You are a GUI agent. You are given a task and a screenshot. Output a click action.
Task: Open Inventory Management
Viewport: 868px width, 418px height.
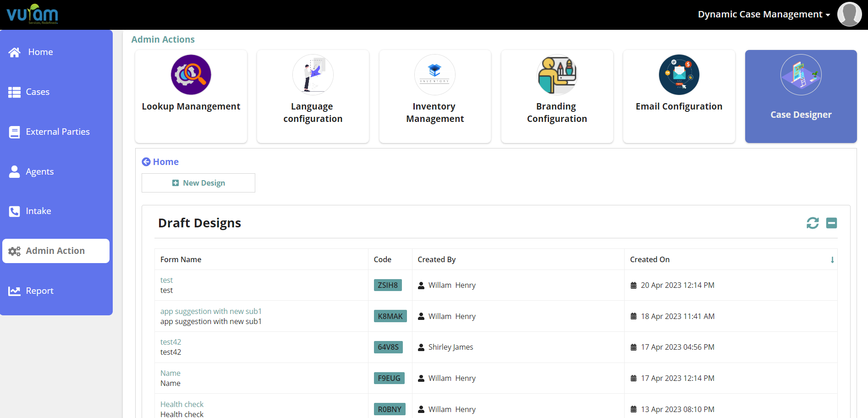click(434, 96)
